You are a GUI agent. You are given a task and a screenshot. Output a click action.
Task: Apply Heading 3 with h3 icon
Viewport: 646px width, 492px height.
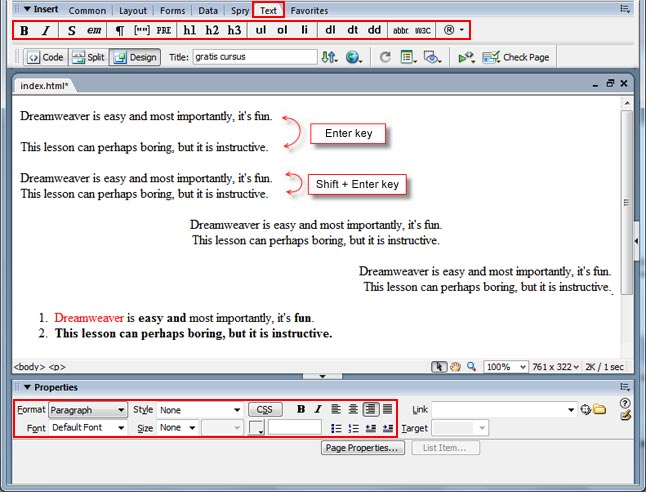tap(234, 30)
